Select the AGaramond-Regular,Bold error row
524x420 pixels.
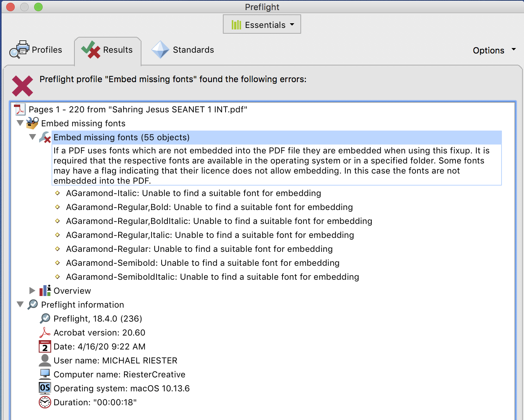209,207
